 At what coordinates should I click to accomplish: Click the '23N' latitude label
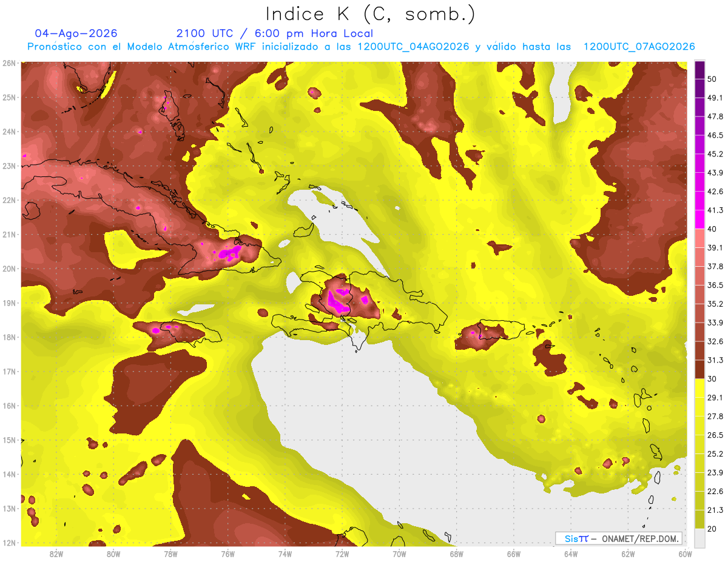point(9,166)
